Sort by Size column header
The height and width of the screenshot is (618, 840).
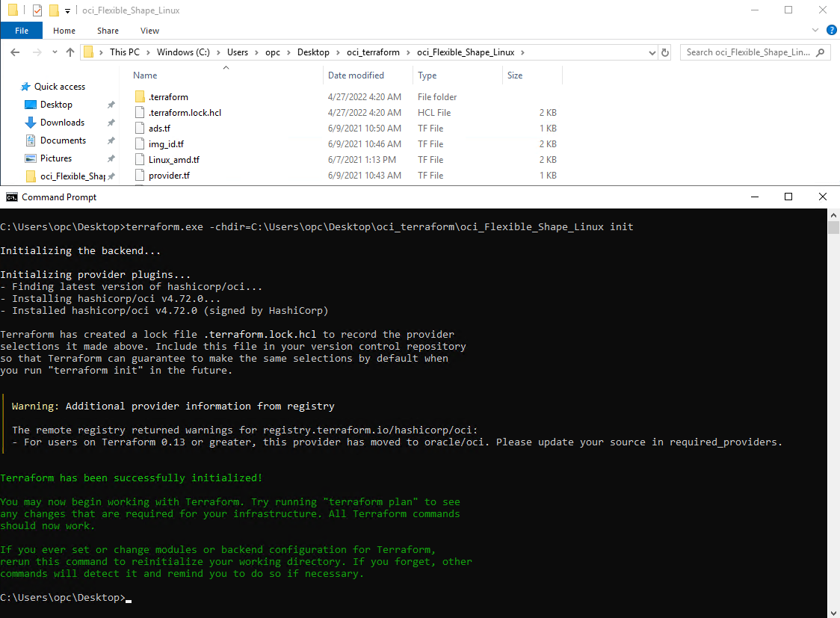coord(515,75)
